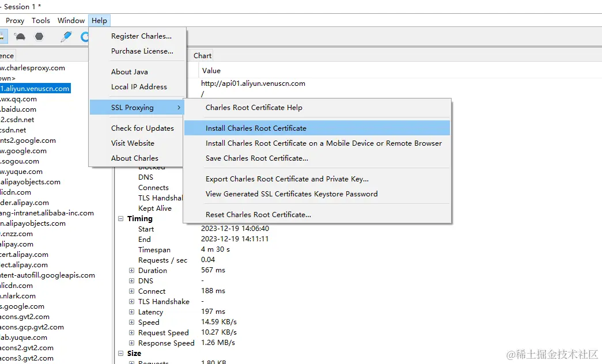Open the Tools menu
Image resolution: width=602 pixels, height=364 pixels.
pyautogui.click(x=41, y=20)
